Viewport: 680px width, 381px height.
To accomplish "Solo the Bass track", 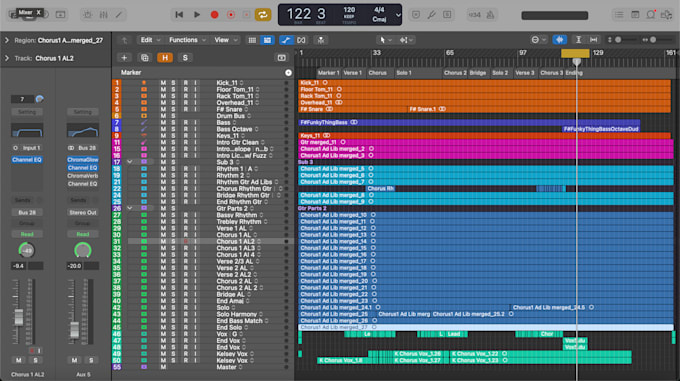I will pyautogui.click(x=173, y=123).
